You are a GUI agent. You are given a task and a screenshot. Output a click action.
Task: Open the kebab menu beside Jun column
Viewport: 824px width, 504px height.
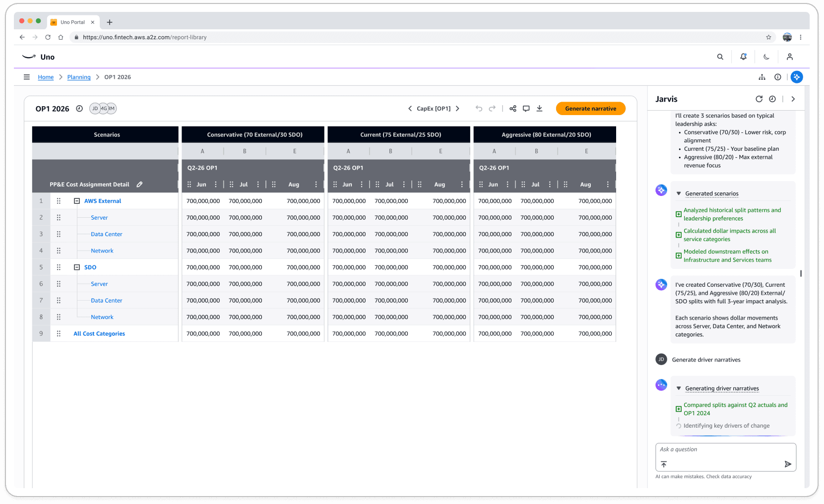(x=216, y=184)
